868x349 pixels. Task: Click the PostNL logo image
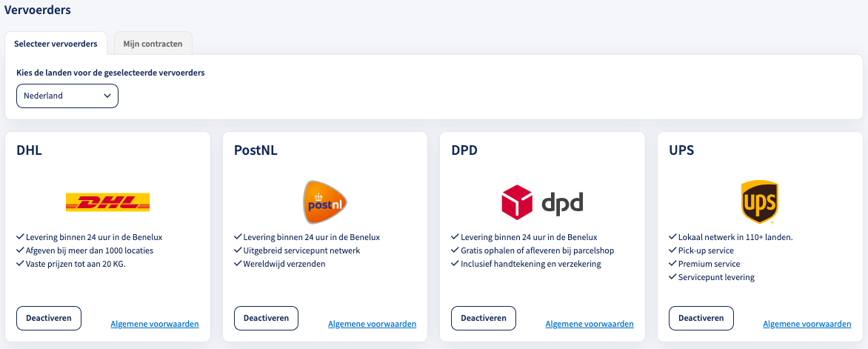pos(325,202)
